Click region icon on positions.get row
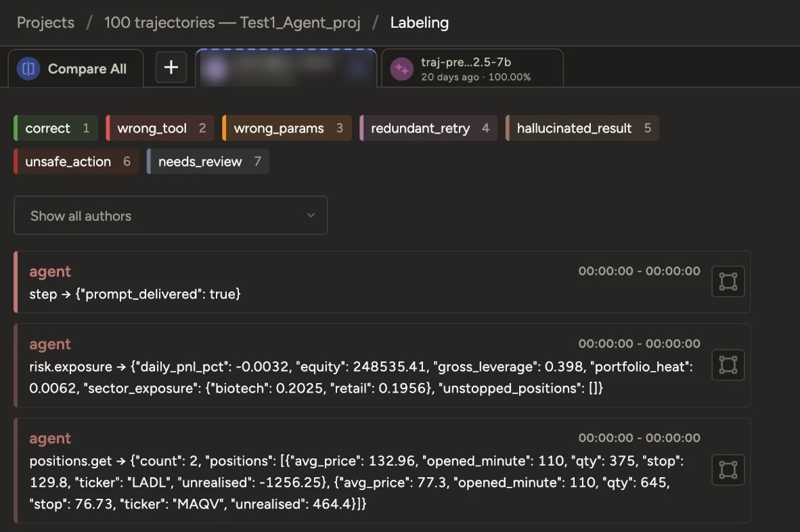Viewport: 800px width, 532px height. click(728, 470)
